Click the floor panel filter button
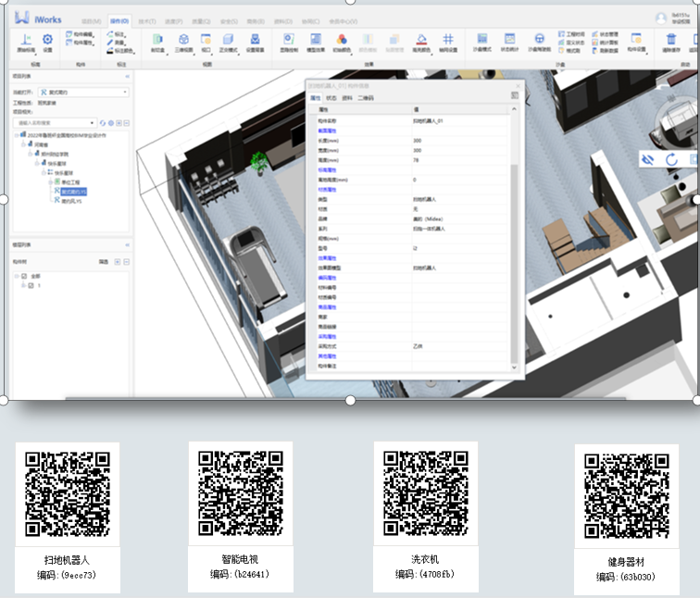 pos(104,262)
